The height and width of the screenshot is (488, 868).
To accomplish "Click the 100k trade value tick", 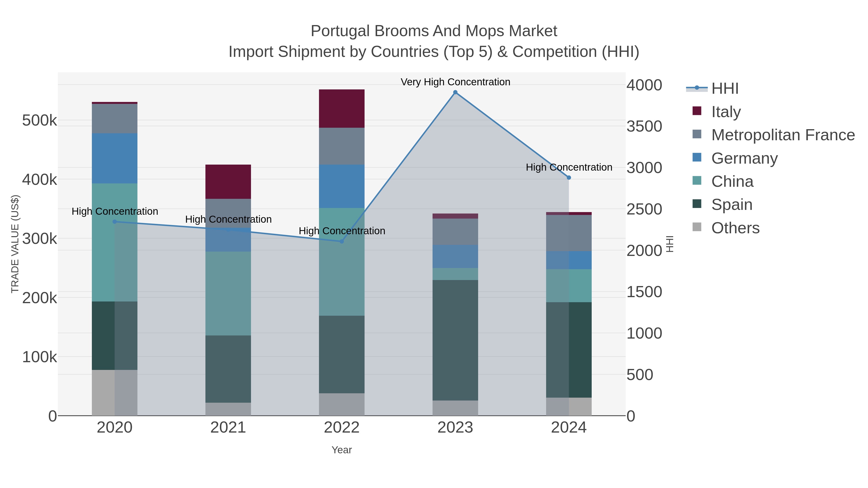I will click(x=40, y=357).
